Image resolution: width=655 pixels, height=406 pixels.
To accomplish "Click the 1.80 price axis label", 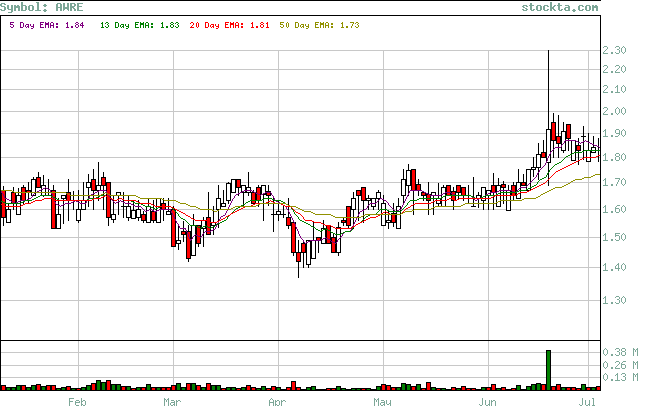I will pos(614,157).
